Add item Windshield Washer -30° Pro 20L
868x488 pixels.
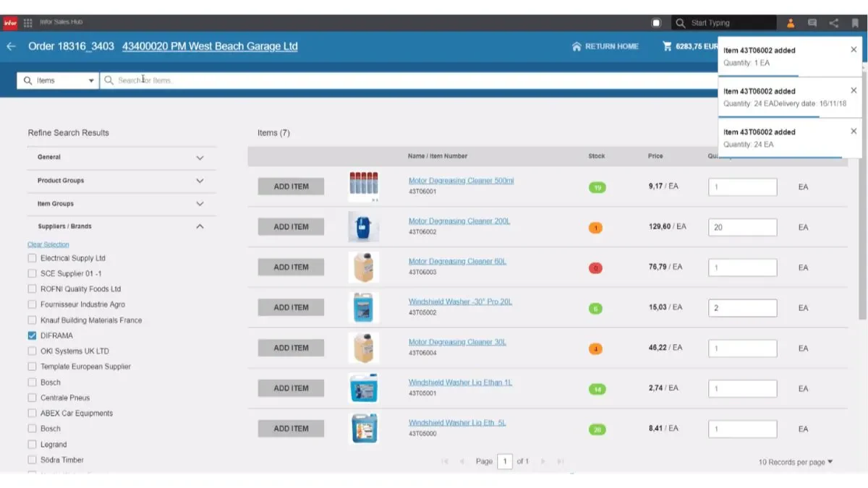pyautogui.click(x=291, y=307)
